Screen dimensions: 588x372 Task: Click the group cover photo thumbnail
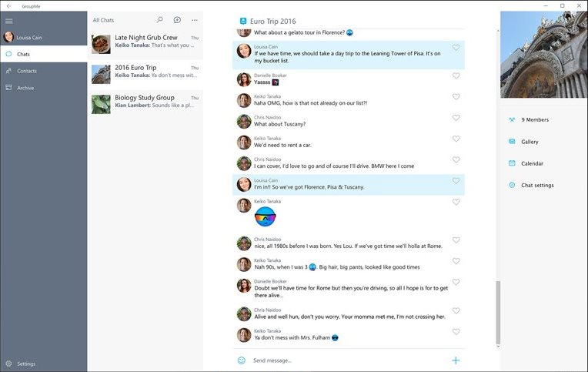tap(544, 55)
